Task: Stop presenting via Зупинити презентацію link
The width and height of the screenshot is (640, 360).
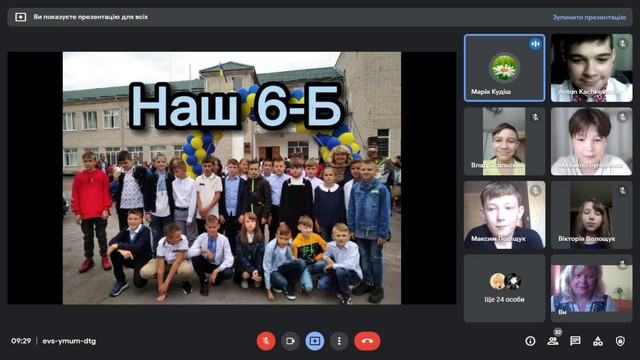Action: 589,17
